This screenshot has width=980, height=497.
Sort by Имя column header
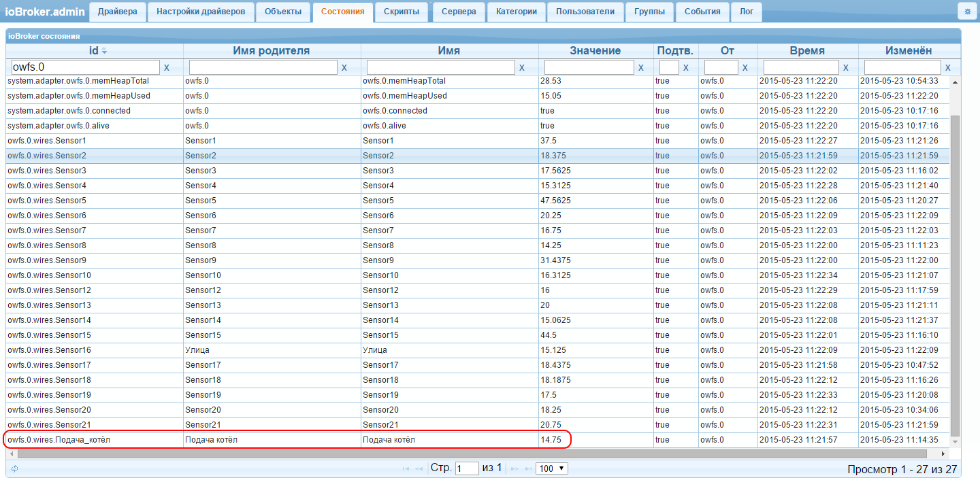tap(449, 50)
